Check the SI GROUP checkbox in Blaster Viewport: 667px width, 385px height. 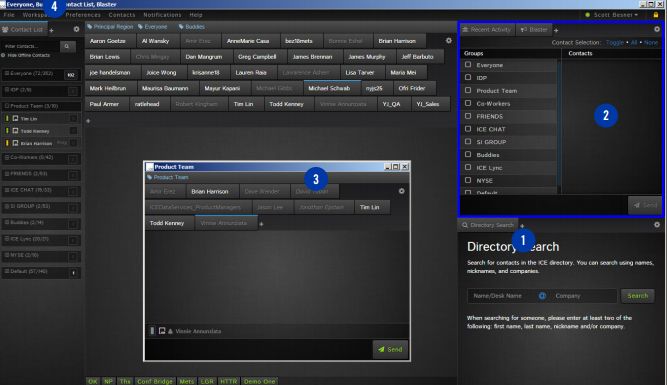tap(468, 141)
